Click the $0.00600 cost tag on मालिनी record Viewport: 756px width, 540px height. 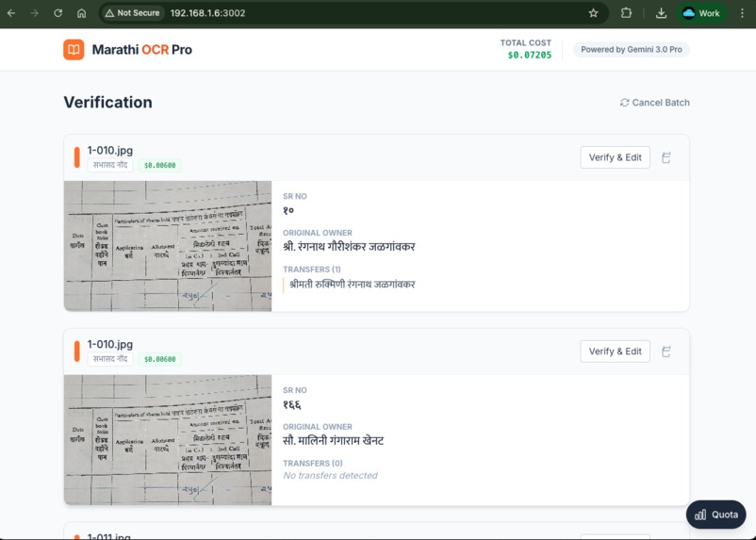pos(159,359)
